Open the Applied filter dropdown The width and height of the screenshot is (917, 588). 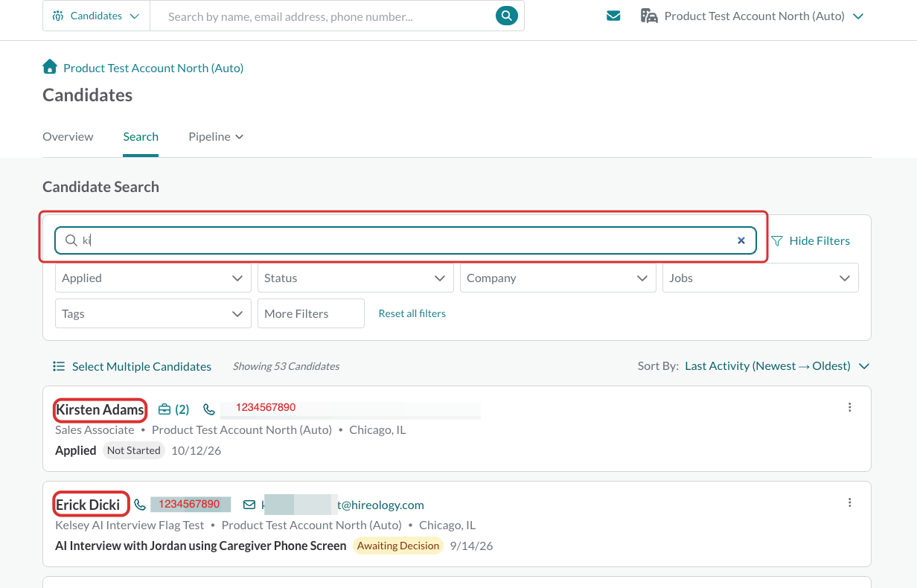tap(153, 278)
